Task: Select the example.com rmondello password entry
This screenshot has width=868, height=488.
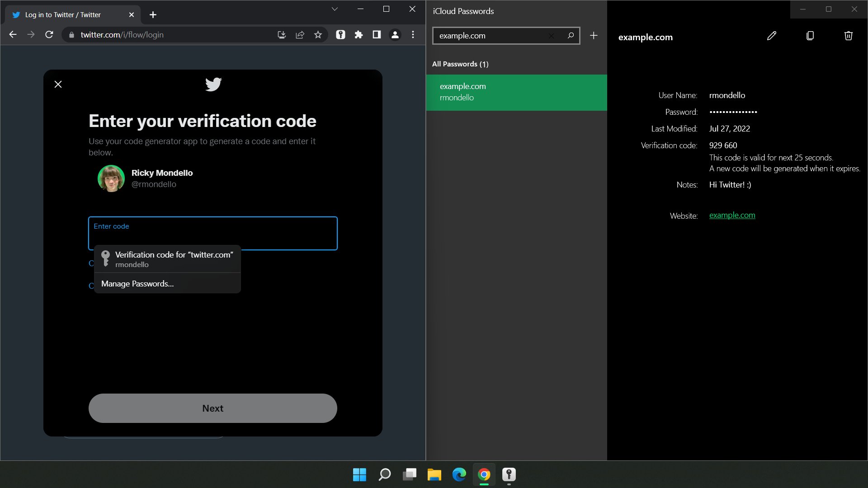Action: click(516, 92)
